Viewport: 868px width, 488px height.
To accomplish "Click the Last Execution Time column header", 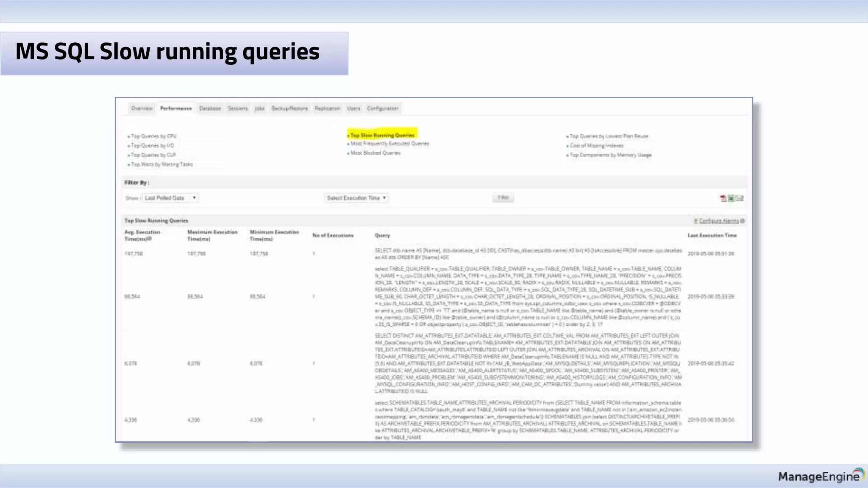I will click(712, 236).
